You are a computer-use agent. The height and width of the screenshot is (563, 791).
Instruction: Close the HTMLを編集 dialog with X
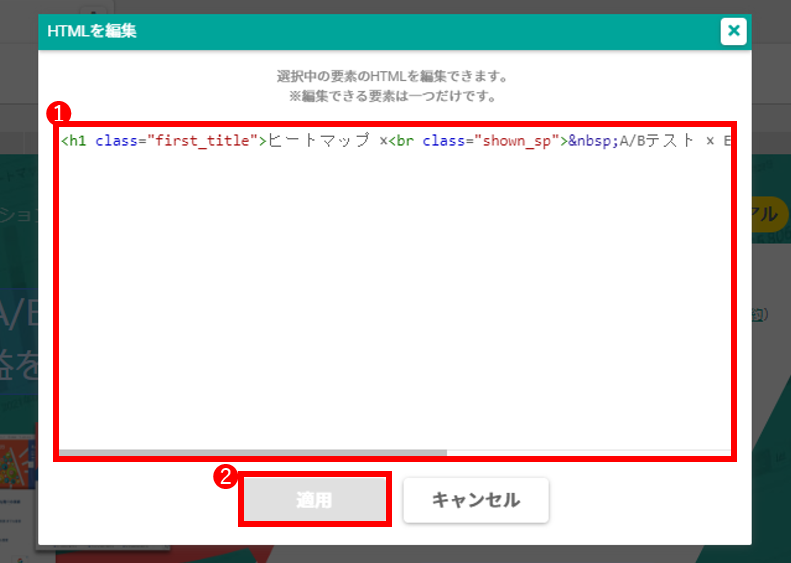733,31
